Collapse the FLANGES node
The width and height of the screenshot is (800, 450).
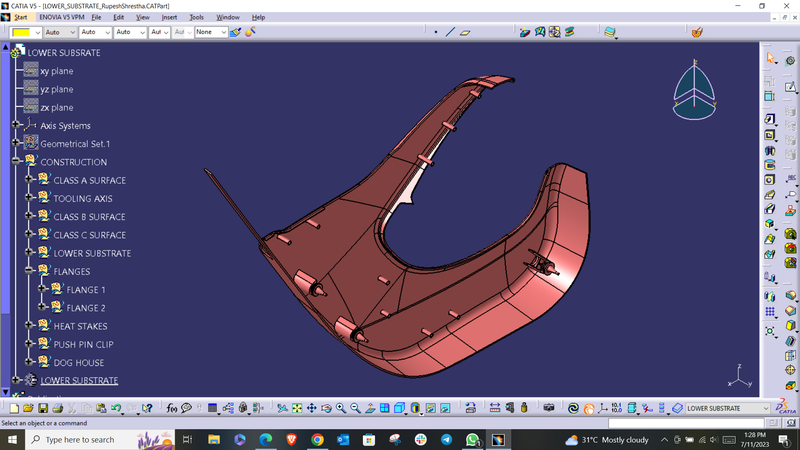click(x=29, y=270)
